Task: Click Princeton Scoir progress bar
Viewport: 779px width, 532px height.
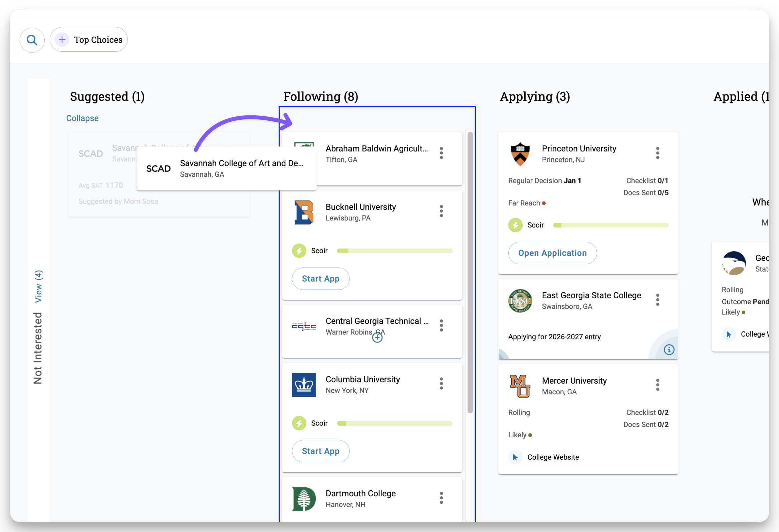Action: pos(611,225)
